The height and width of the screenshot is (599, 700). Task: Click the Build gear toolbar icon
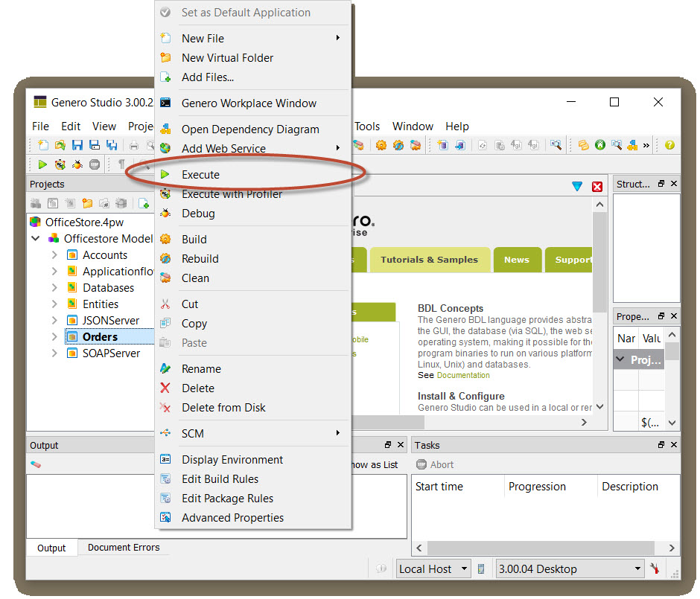click(x=381, y=145)
